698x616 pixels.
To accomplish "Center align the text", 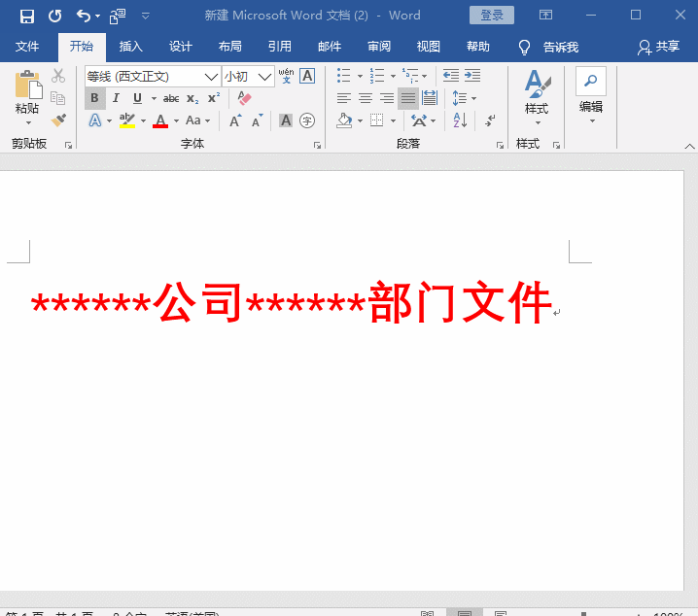I will pyautogui.click(x=365, y=98).
